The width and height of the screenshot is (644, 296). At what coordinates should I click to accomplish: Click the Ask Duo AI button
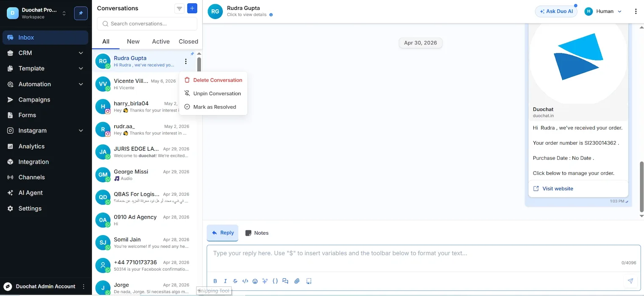[556, 11]
